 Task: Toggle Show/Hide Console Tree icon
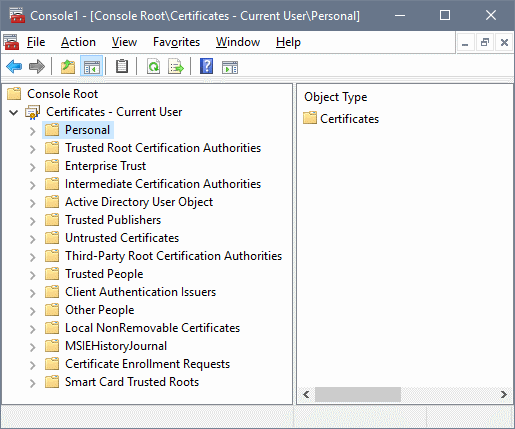click(92, 67)
